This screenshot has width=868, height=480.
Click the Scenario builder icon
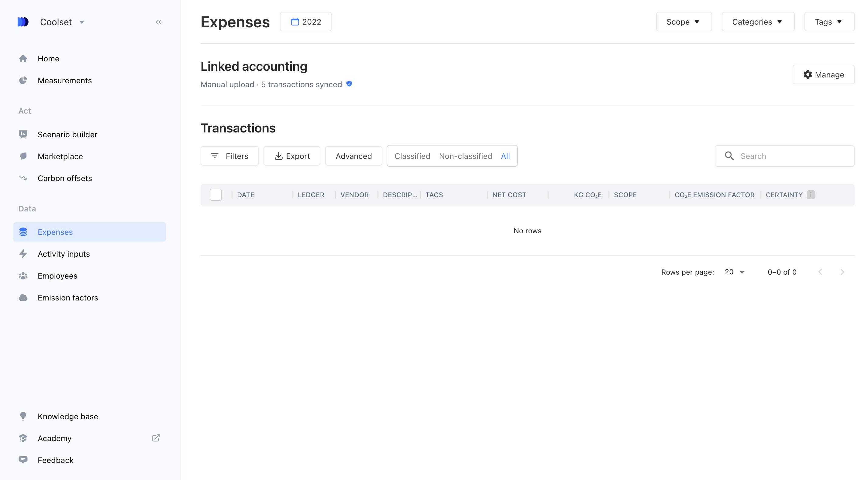click(23, 134)
